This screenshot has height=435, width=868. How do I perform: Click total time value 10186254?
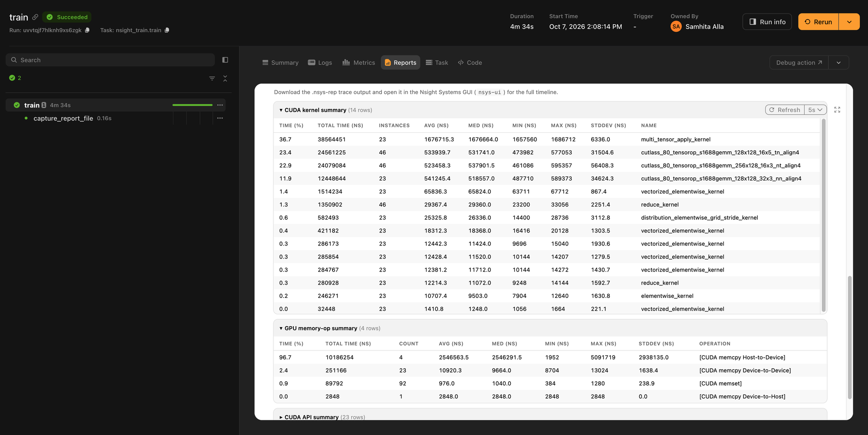[x=339, y=357]
